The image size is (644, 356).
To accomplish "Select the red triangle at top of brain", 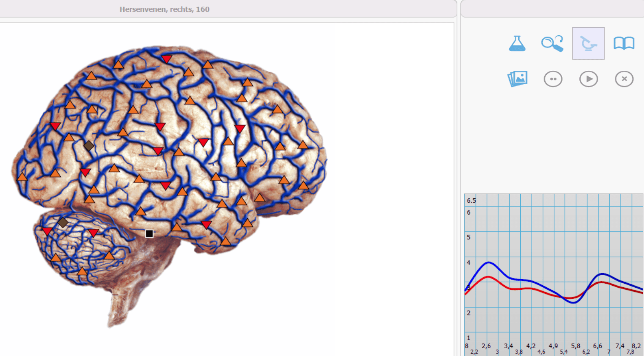I will (x=166, y=59).
